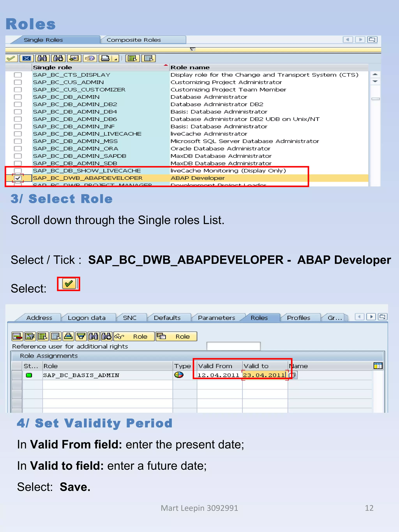Click left tab-scroll arrow beside Gr... tab
399x532 pixels.
[x=360, y=317]
